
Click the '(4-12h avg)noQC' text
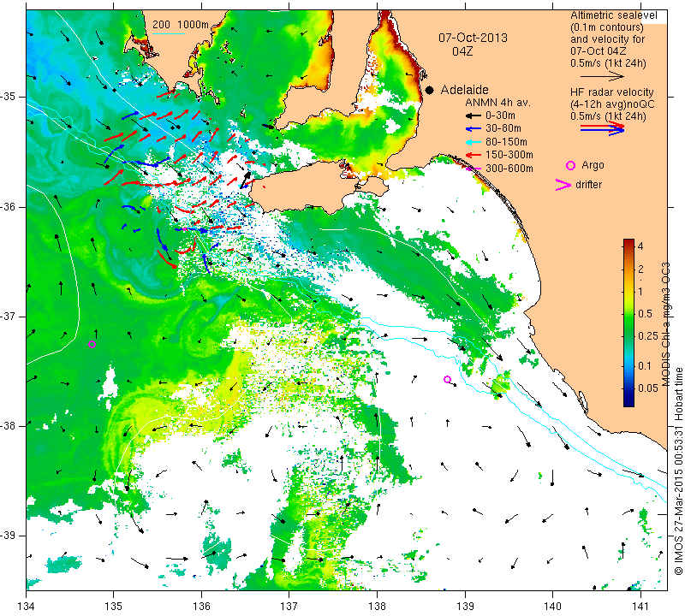coord(612,104)
